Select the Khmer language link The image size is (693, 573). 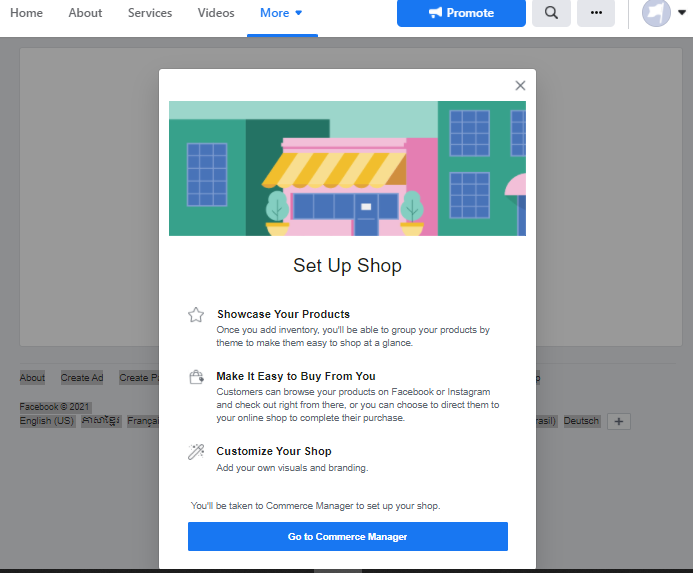pyautogui.click(x=101, y=421)
